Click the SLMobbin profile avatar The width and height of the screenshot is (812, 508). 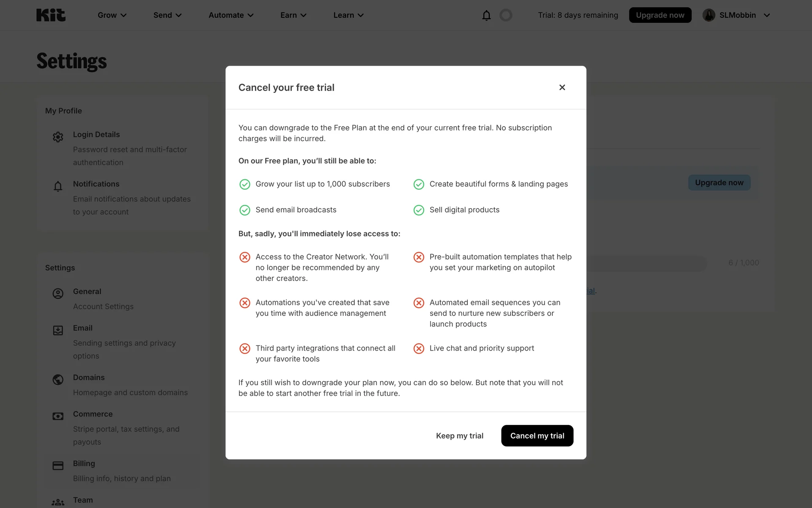pyautogui.click(x=709, y=15)
